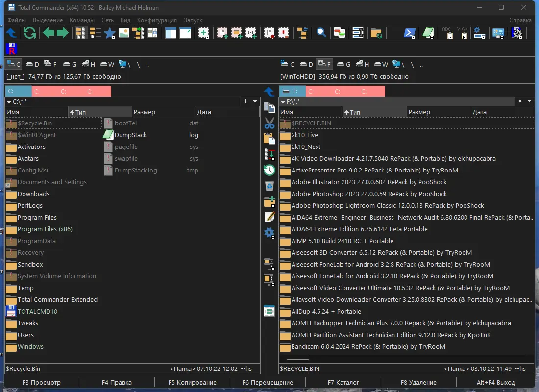Open the Конфигурация menu
This screenshot has height=392, width=539.
click(x=157, y=20)
